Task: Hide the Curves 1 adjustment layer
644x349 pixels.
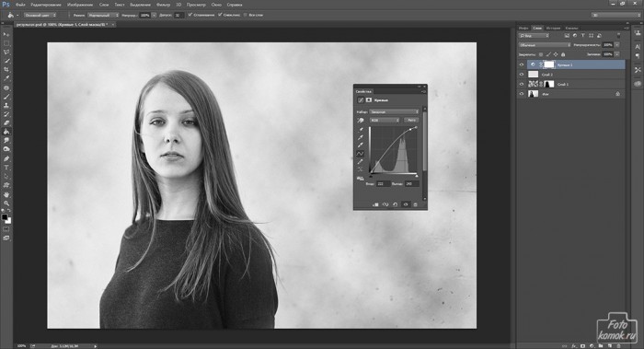Action: click(522, 64)
